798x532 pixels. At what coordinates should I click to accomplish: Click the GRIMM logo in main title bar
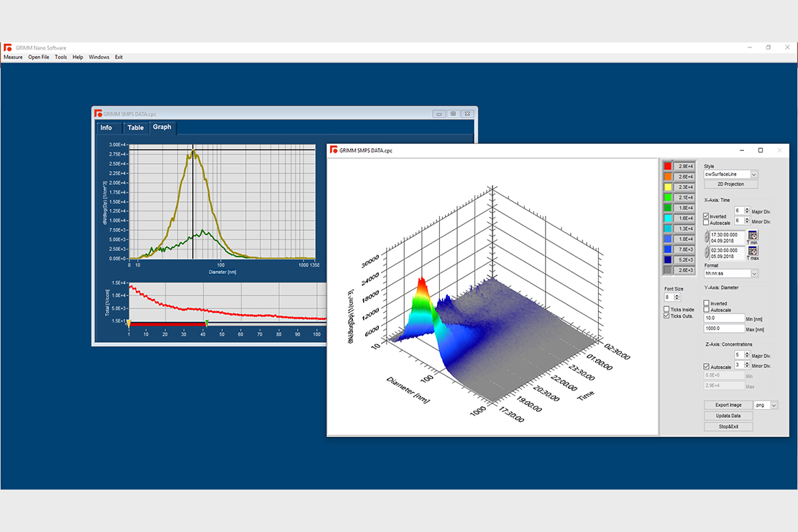(7, 47)
